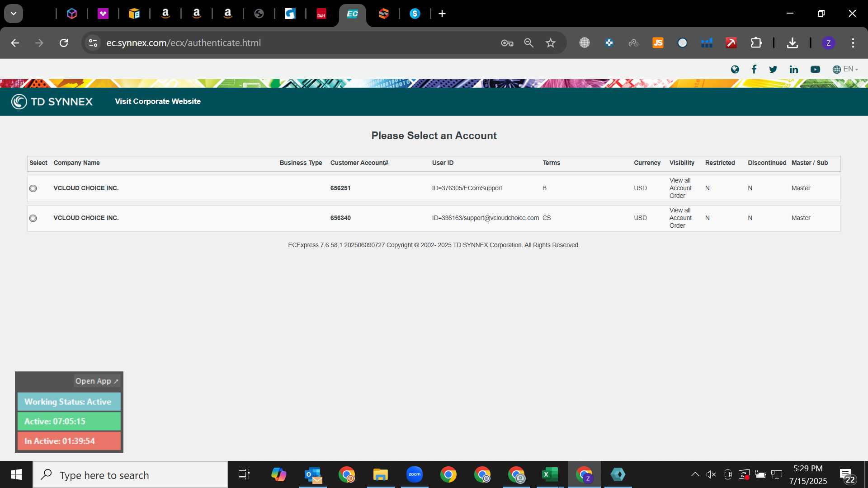
Task: Select radio button for account 656251
Action: (33, 188)
